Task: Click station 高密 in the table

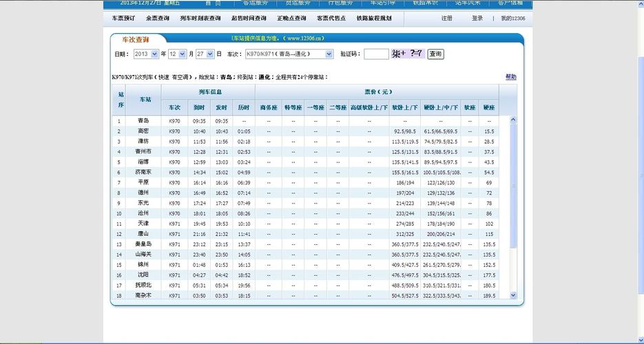Action: tap(143, 131)
